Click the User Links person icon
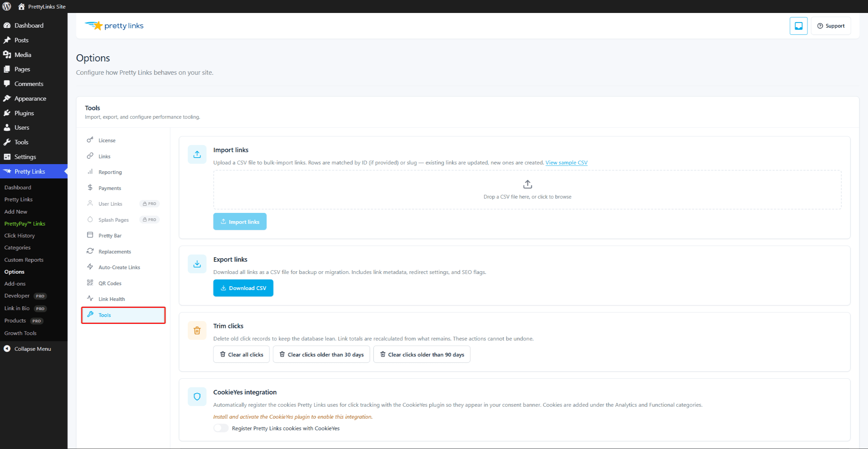Image resolution: width=868 pixels, height=449 pixels. [x=90, y=203]
